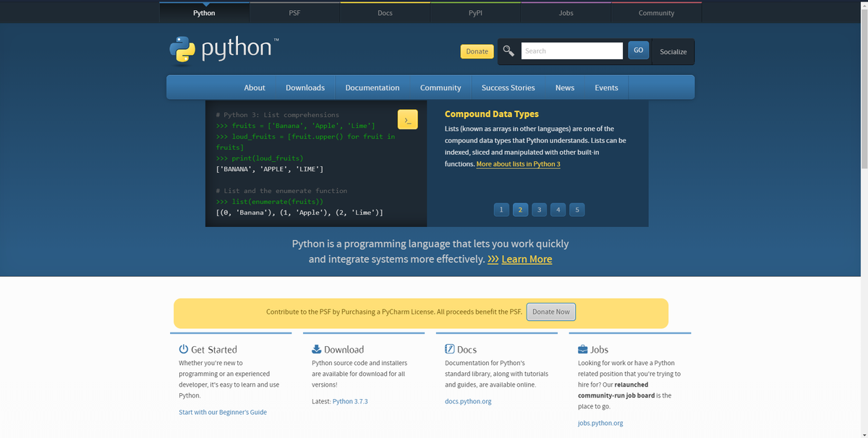This screenshot has width=868, height=438.
Task: Open the Python 3.7.3 link
Action: (x=350, y=401)
